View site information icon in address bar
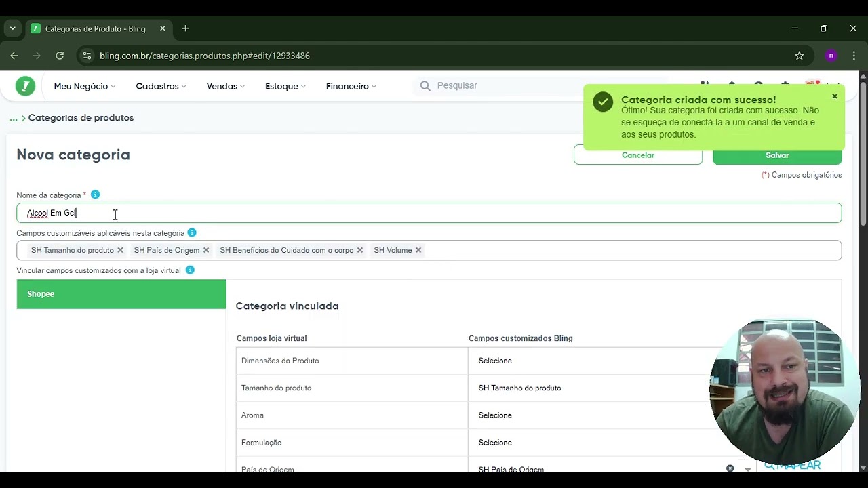868x488 pixels. pyautogui.click(x=87, y=56)
